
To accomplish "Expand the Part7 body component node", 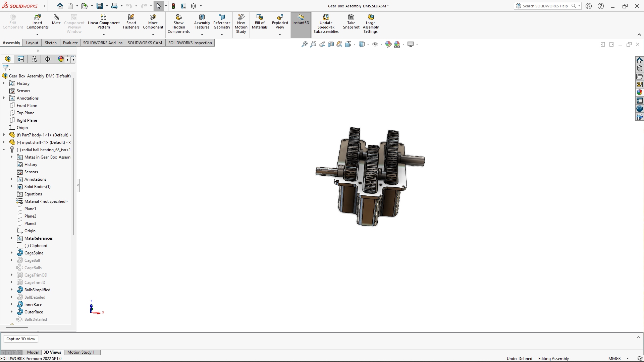I will pos(4,135).
